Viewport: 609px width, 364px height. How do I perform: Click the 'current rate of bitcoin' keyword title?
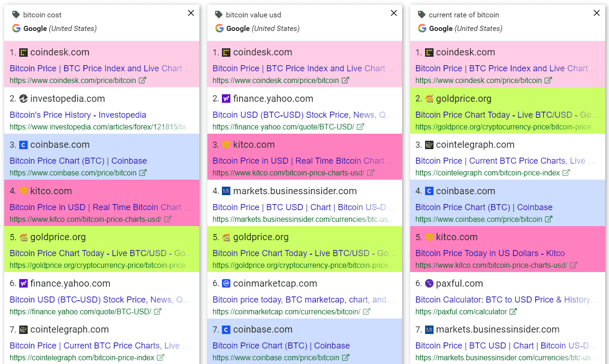pyautogui.click(x=464, y=15)
